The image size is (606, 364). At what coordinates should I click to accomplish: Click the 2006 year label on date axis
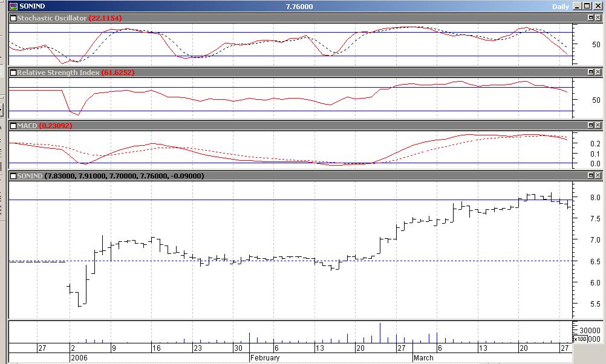click(x=79, y=358)
